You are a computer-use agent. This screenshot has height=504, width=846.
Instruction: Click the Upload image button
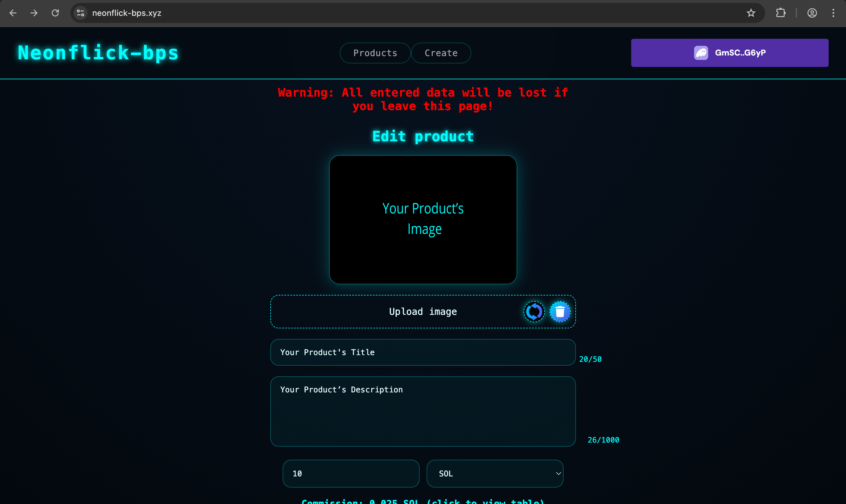coord(423,311)
